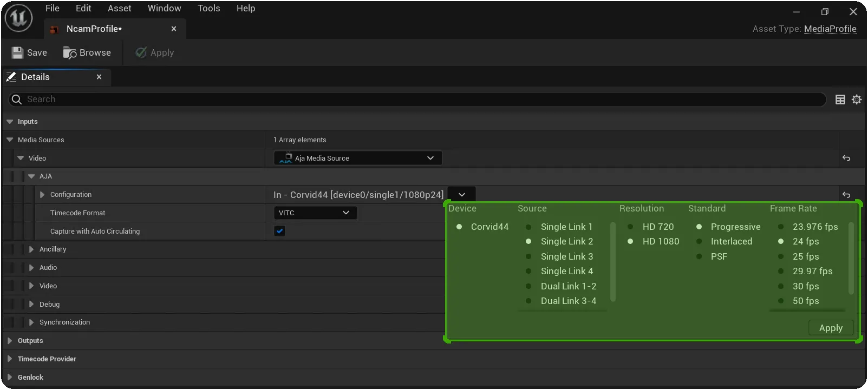Click Apply in the configuration popup
The width and height of the screenshot is (868, 390).
pos(831,328)
